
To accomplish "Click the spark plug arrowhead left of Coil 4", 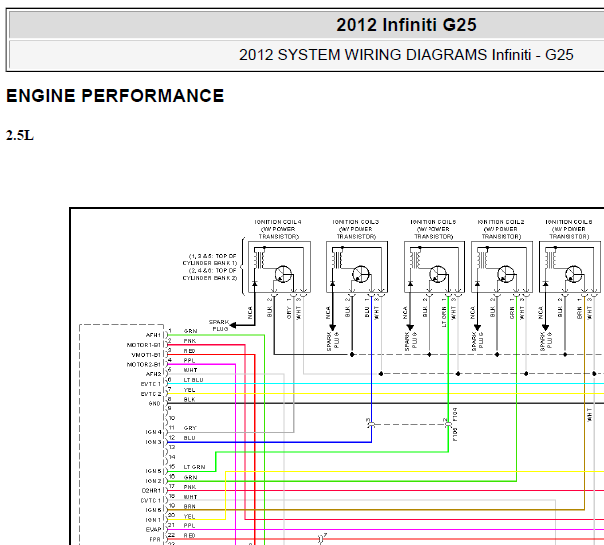I will click(233, 325).
